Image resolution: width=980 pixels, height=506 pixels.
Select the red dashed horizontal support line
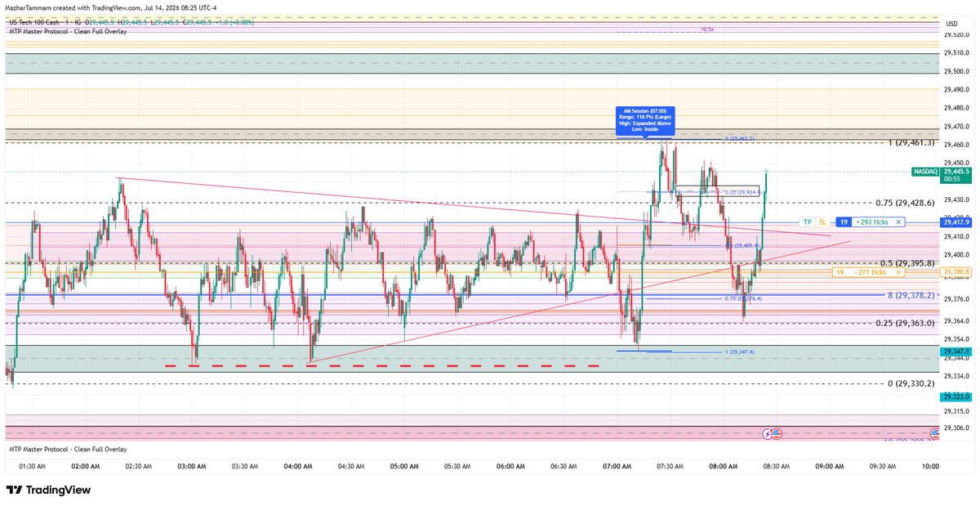click(381, 366)
